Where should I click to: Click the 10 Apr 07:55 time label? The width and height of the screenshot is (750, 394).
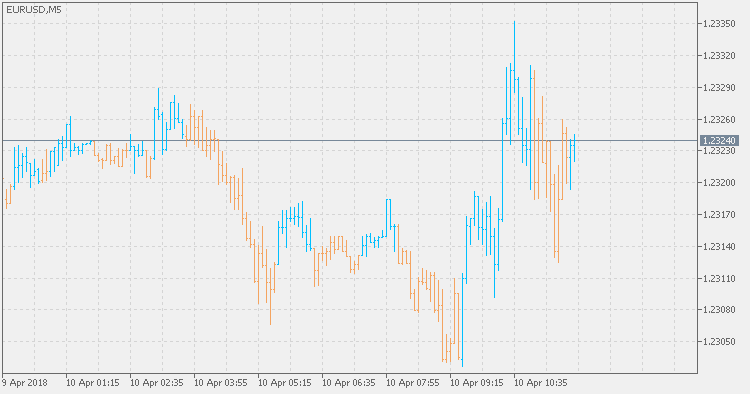click(413, 383)
